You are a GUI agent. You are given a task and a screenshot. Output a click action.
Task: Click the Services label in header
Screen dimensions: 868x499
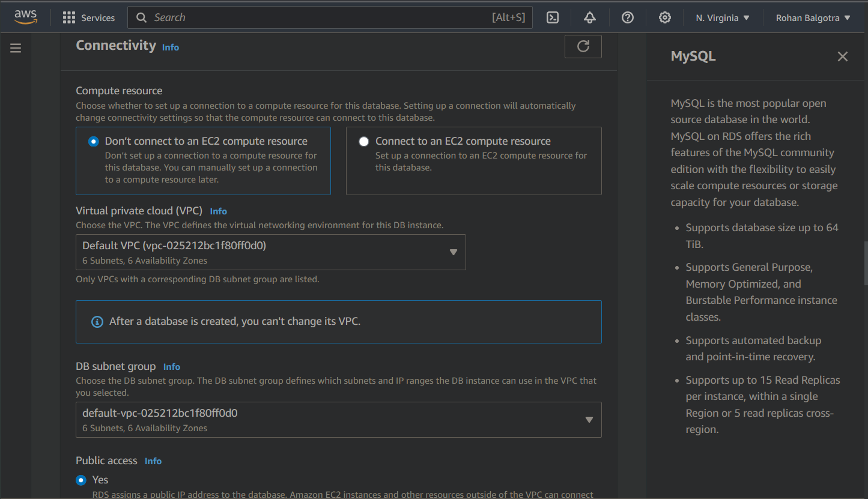click(98, 18)
